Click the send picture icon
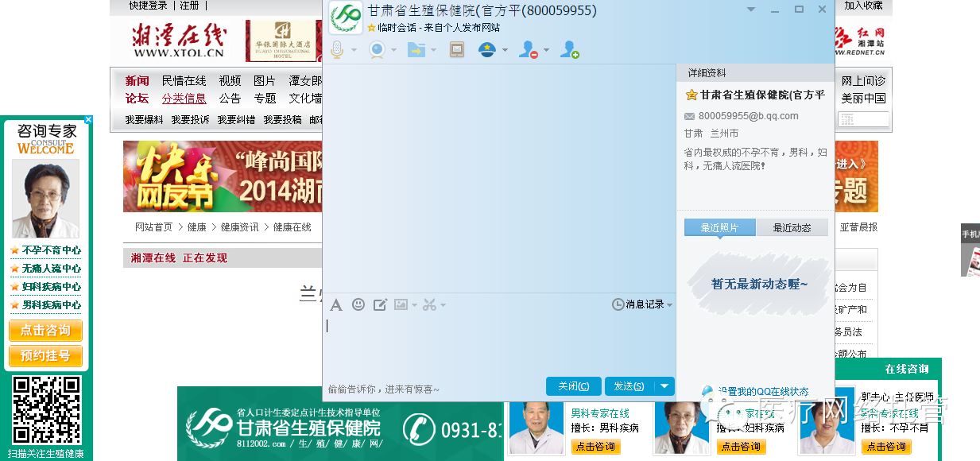Viewport: 980px width, 461px height. pyautogui.click(x=401, y=304)
